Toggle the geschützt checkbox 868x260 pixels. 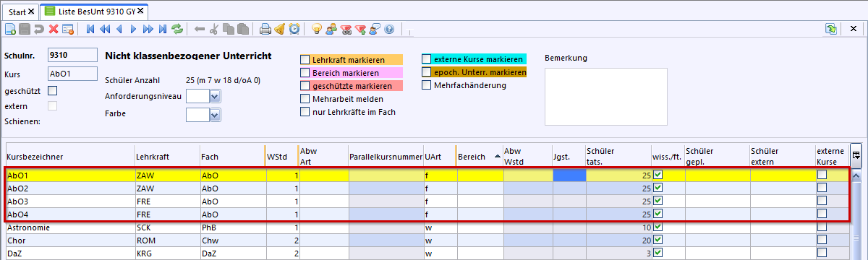pos(52,91)
